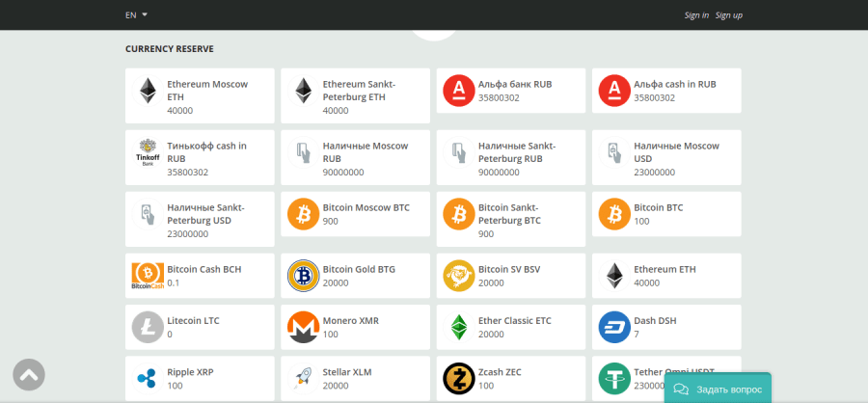This screenshot has width=868, height=403.
Task: Click the Stellar XLM rocket icon
Action: coord(304,379)
